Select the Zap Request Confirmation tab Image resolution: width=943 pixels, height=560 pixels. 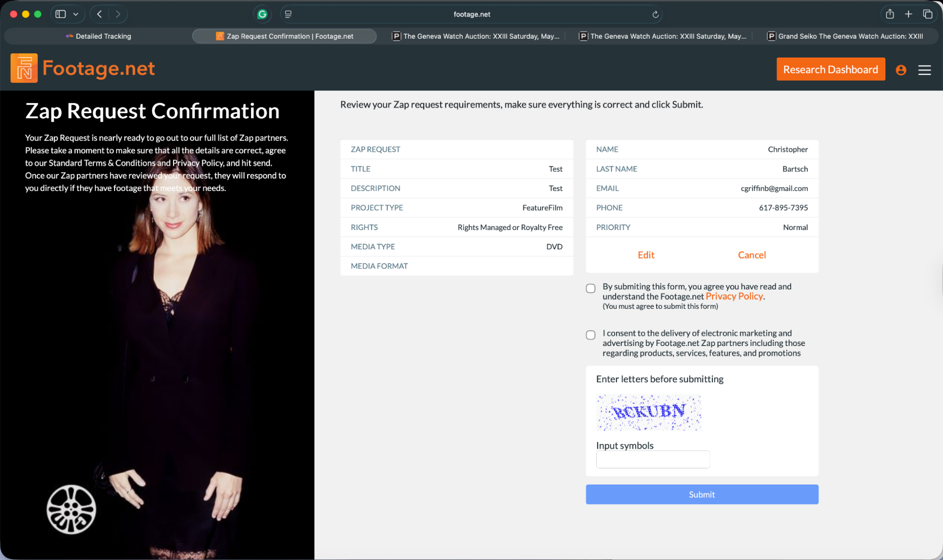[284, 36]
